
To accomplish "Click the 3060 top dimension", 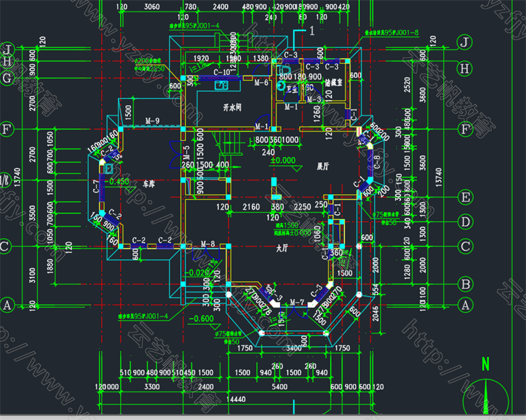I will [x=152, y=7].
